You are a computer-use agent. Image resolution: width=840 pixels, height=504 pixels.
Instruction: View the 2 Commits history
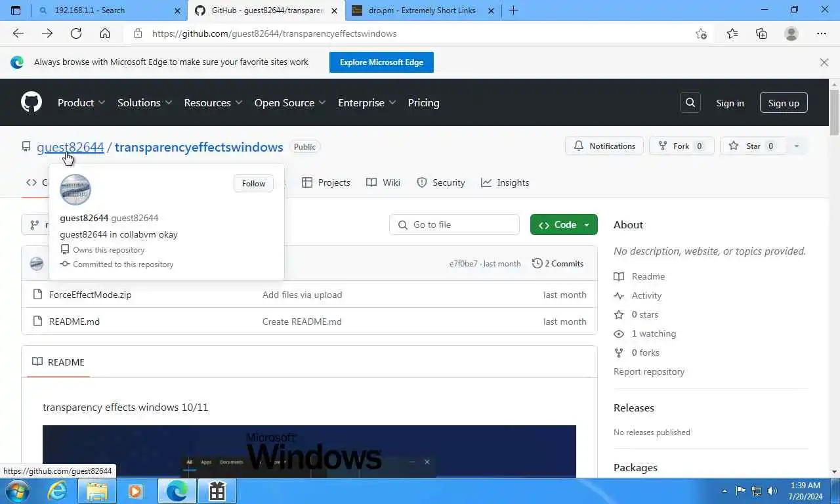click(x=558, y=264)
